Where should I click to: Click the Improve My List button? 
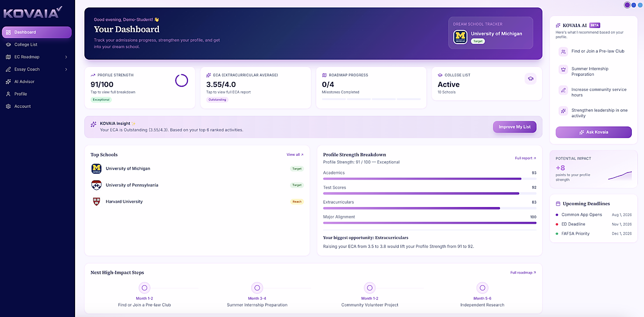(515, 127)
